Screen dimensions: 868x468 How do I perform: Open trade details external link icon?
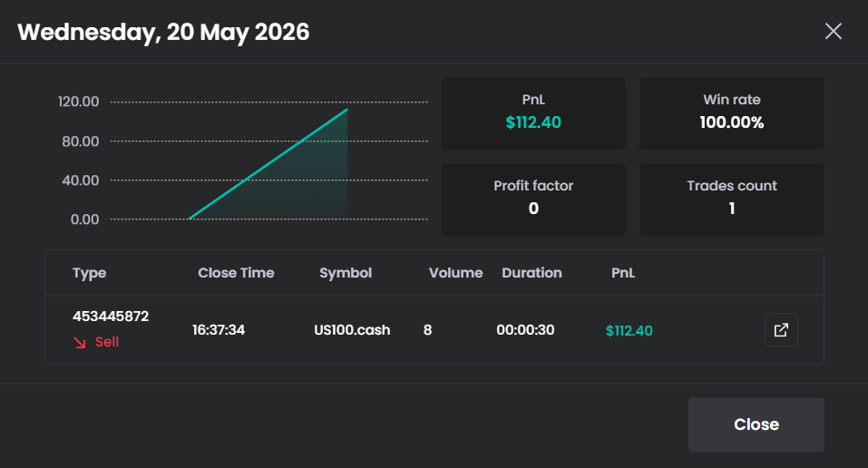point(781,330)
